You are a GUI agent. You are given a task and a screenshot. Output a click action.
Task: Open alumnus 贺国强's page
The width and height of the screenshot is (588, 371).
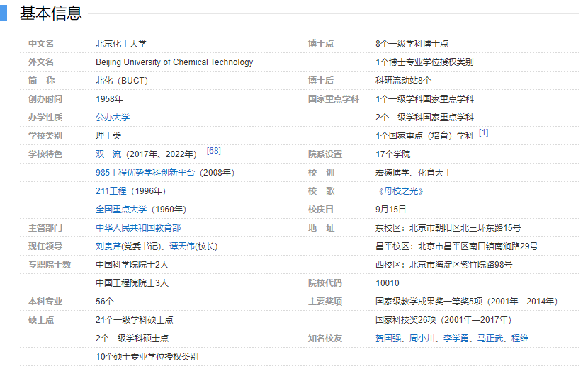pyautogui.click(x=388, y=338)
